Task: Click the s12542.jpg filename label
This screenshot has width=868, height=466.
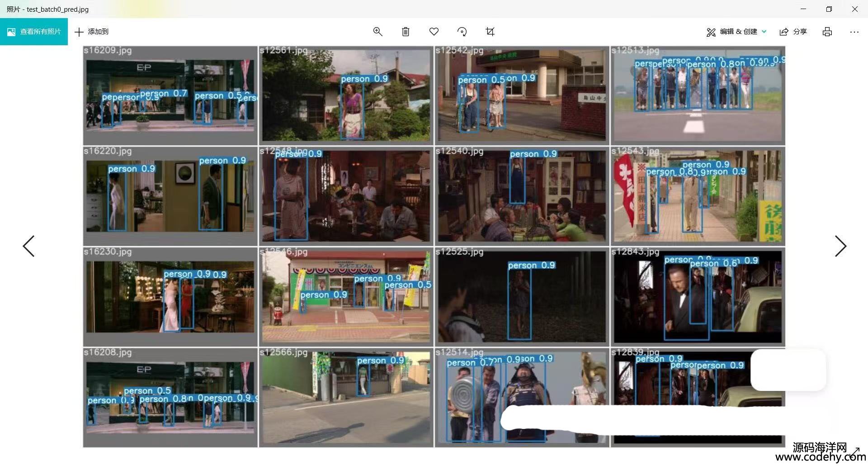Action: pos(459,51)
